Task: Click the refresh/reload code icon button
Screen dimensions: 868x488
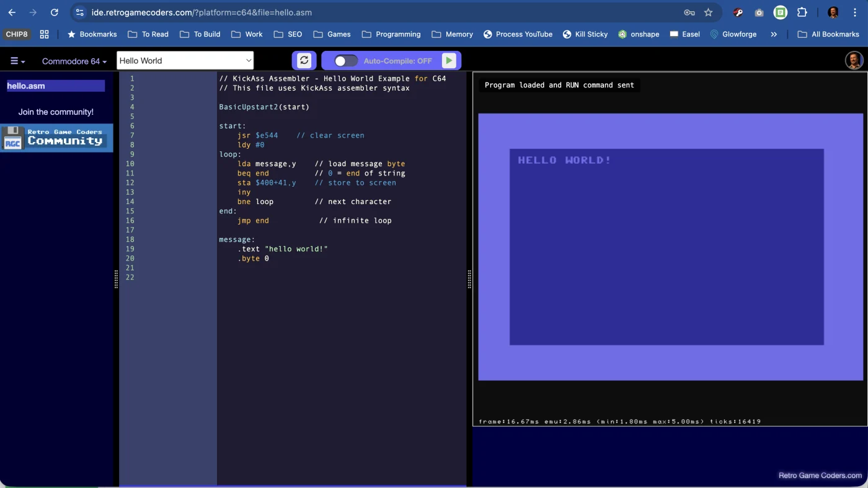Action: 304,60
